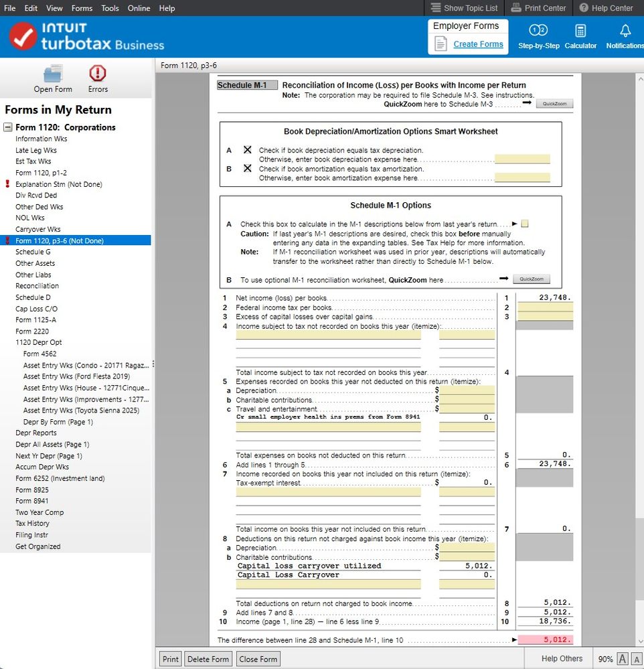Image resolution: width=644 pixels, height=669 pixels.
Task: Collapse the Form 1120: Corporations tree
Action: click(7, 127)
